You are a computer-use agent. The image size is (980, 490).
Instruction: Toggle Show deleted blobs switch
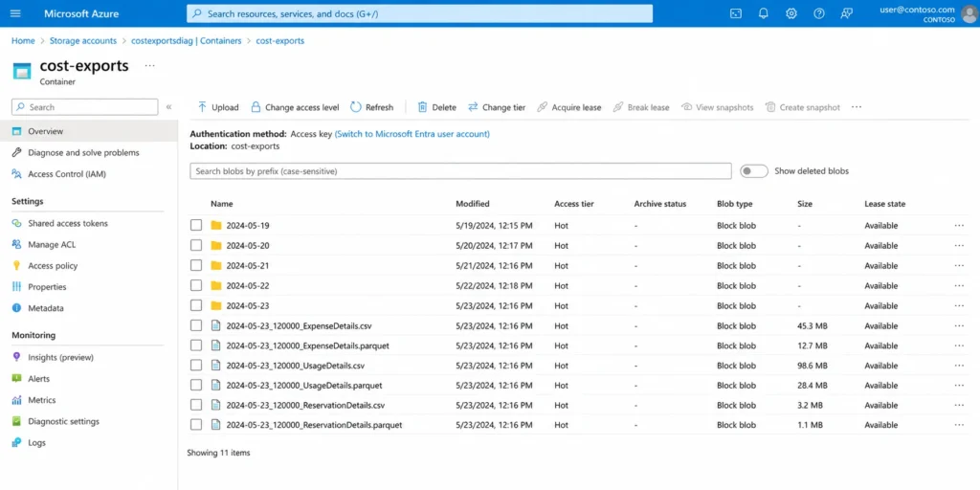[x=754, y=170]
